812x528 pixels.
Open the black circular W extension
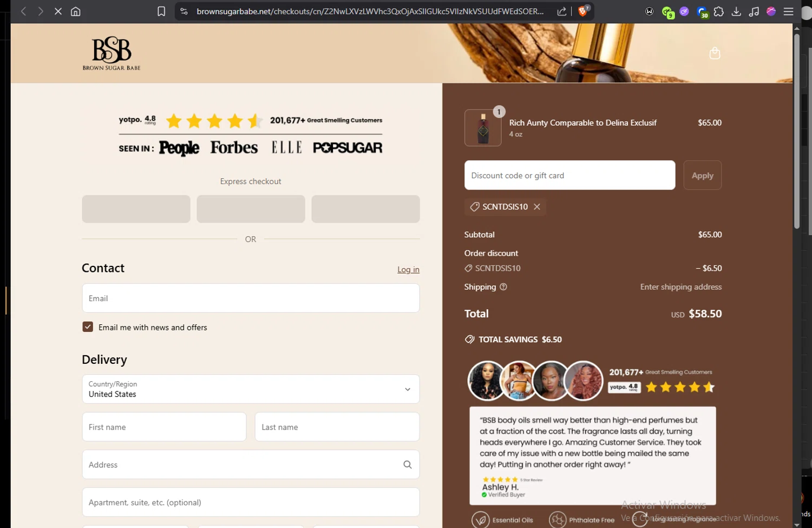[650, 11]
